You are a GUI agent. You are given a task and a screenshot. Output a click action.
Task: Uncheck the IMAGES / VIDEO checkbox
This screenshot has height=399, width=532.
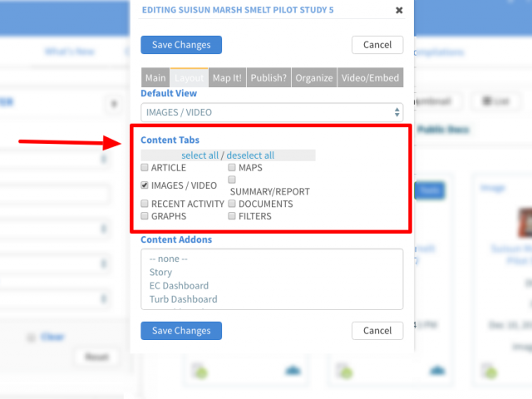pos(145,185)
